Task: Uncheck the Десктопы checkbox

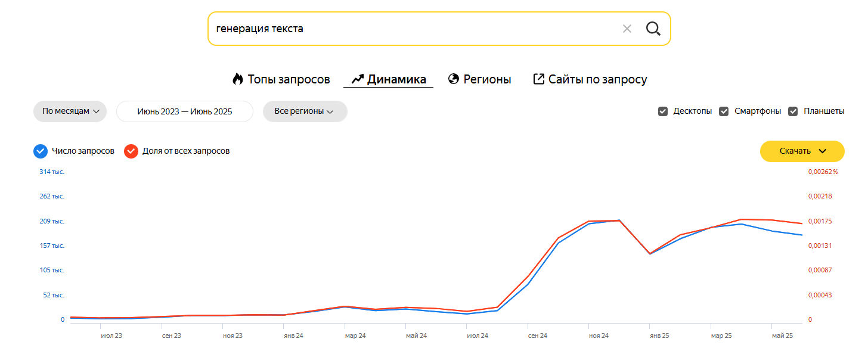Action: [x=662, y=111]
